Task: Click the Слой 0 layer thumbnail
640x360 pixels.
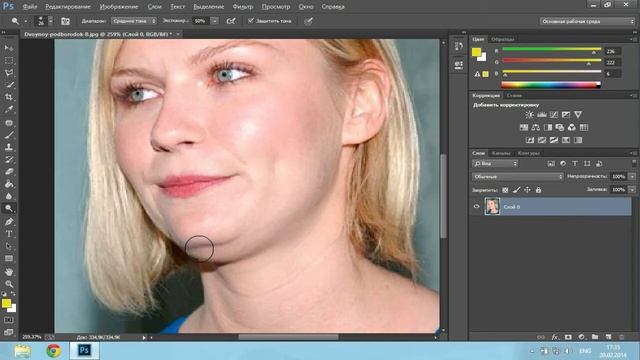Action: (492, 207)
